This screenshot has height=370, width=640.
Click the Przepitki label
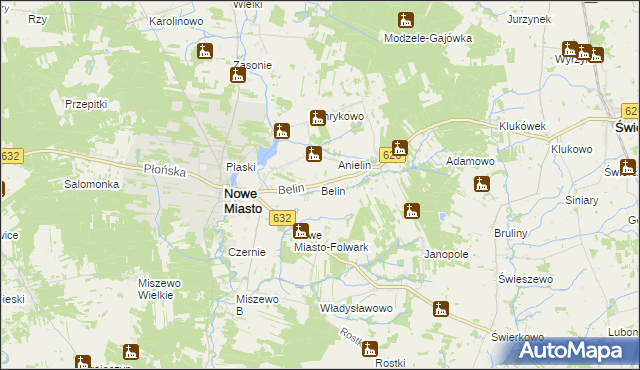click(x=86, y=104)
